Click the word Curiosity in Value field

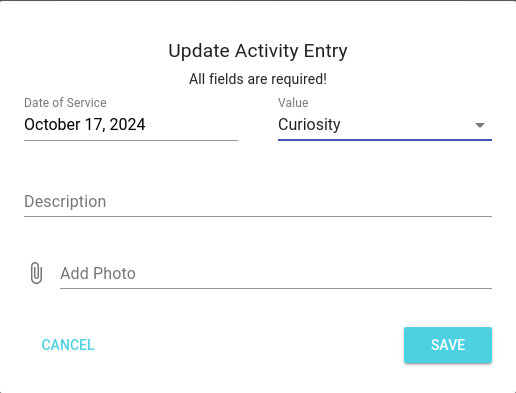[x=309, y=125]
